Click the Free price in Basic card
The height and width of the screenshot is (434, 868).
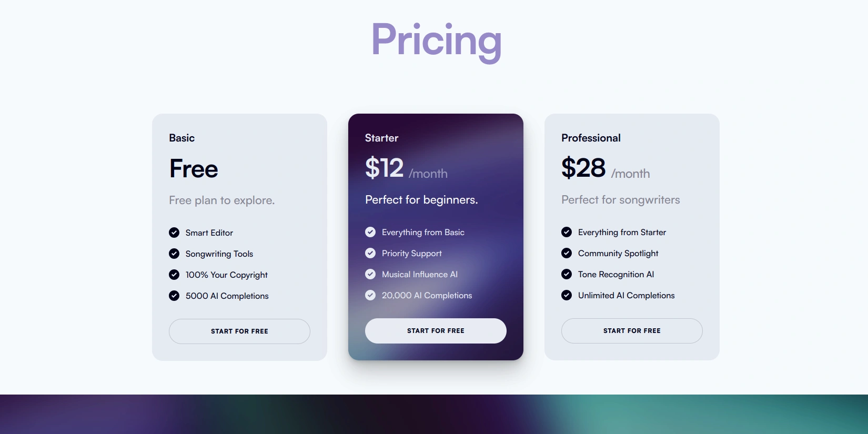pyautogui.click(x=194, y=169)
